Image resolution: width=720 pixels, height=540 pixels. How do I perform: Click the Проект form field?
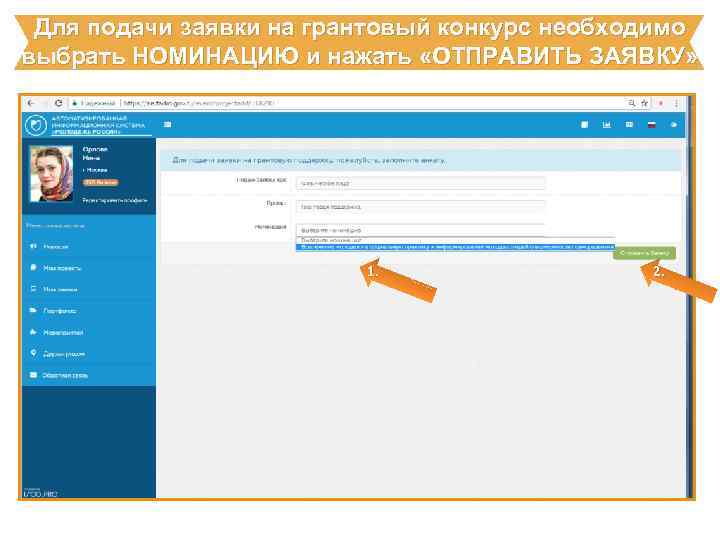click(421, 207)
